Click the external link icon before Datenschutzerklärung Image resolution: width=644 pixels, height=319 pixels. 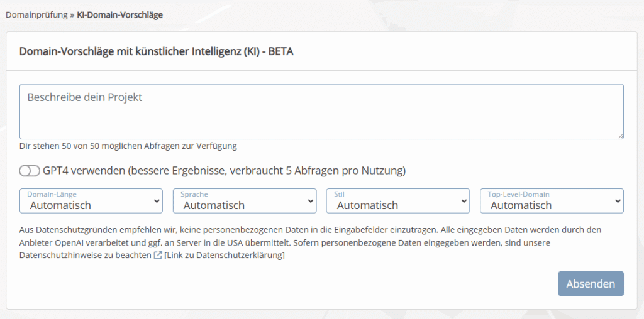coord(158,255)
